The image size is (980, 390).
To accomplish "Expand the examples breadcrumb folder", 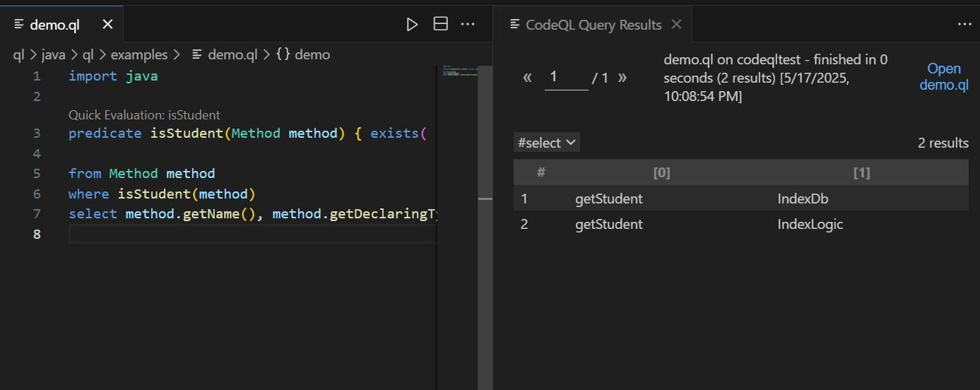I will pos(139,54).
